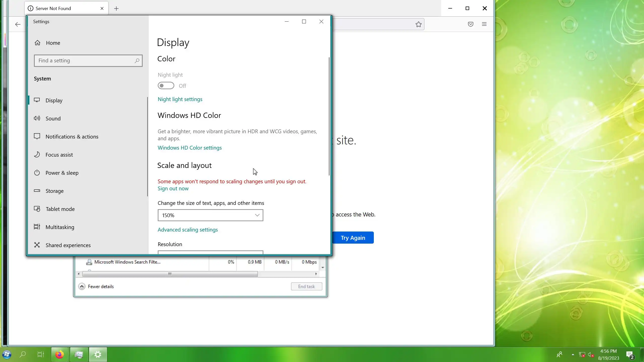Click the taskbar Task View icon
Viewport: 644px width, 362px height.
tap(41, 354)
